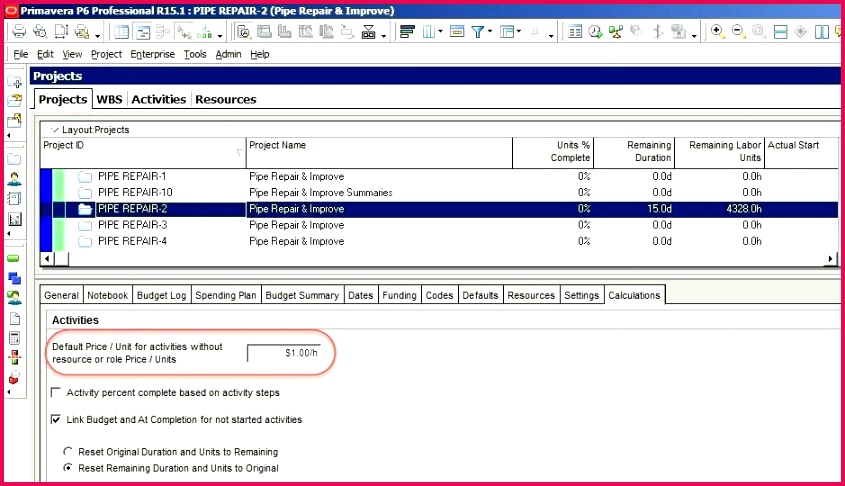Open the Budget Log tab
Image resolution: width=845 pixels, height=486 pixels.
tap(161, 295)
